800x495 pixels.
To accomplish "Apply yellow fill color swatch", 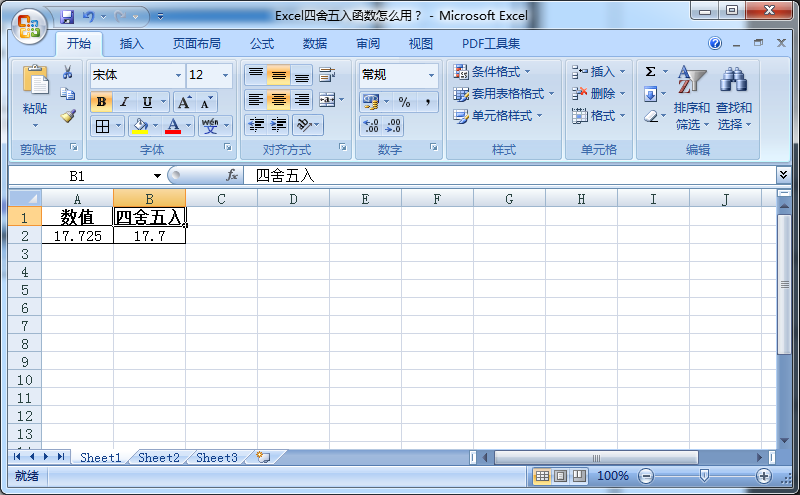I will (x=140, y=126).
